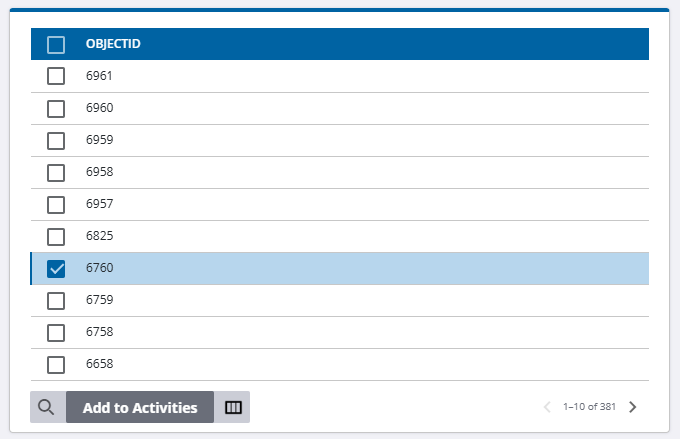The width and height of the screenshot is (680, 439).
Task: Check the box for row 6960
Action: click(56, 108)
